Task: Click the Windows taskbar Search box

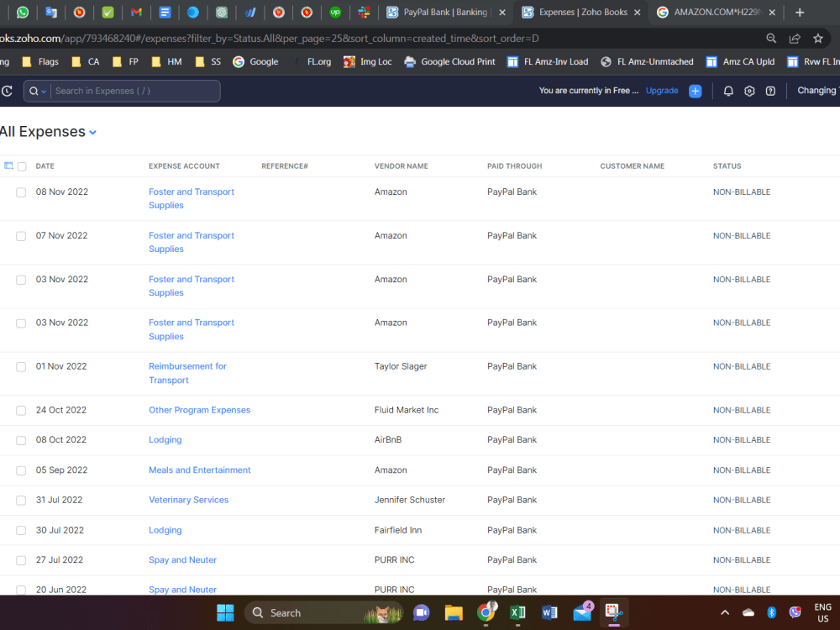Action: [324, 612]
